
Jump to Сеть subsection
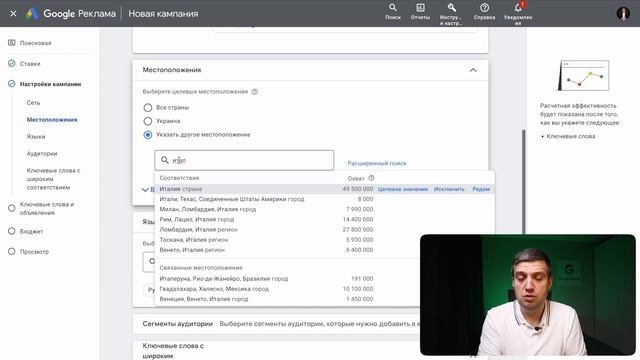pos(33,103)
